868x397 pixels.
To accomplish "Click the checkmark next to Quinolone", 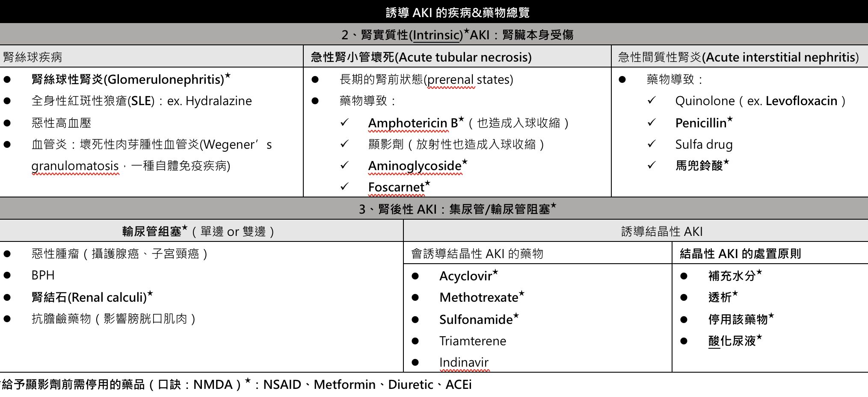I will click(x=651, y=100).
